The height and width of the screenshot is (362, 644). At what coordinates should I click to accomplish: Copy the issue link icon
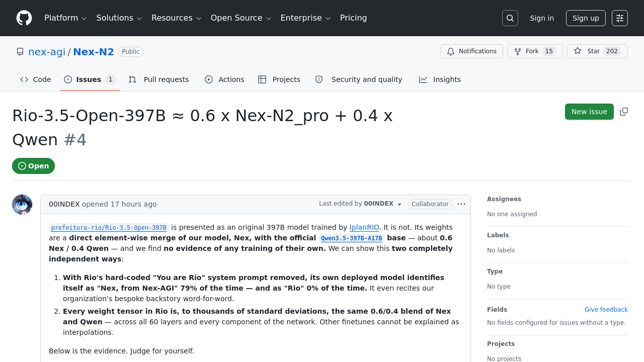(624, 112)
